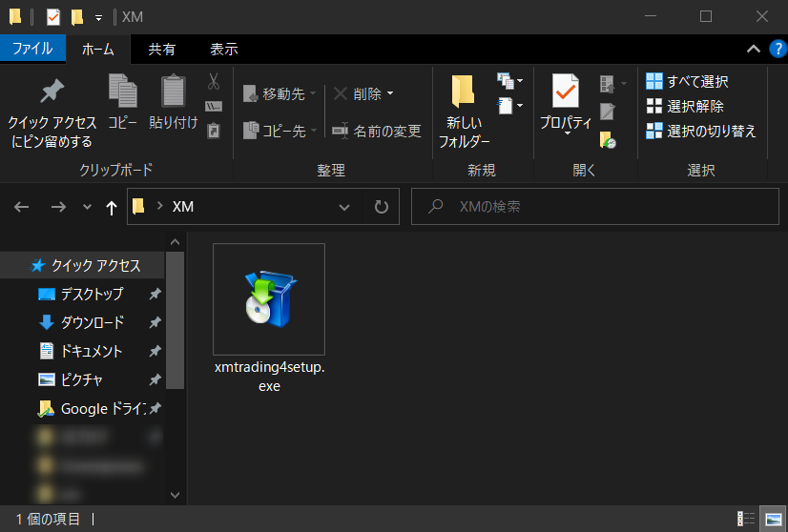Click the Back navigation arrow

click(22, 207)
